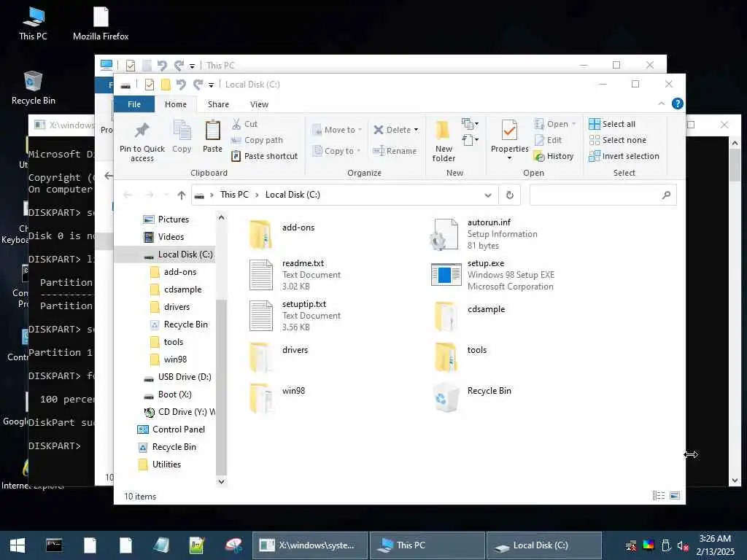The image size is (747, 560).
Task: Select win98 folder in navigation tree
Action: click(169, 359)
